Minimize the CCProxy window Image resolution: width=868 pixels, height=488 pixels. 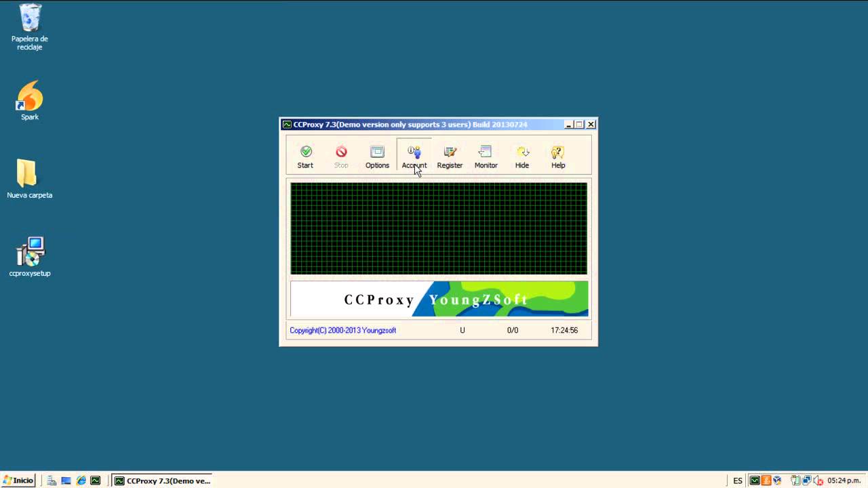(x=568, y=125)
